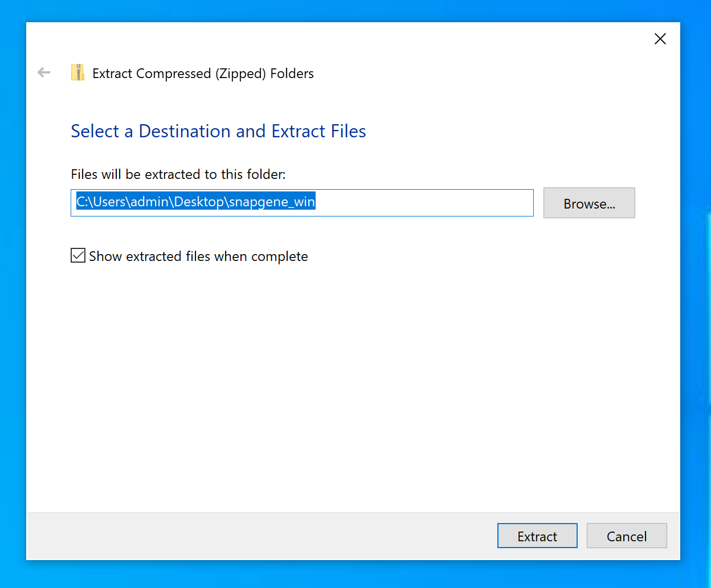Uncheck Show extracted files when complete checkbox
This screenshot has height=588, width=711.
[78, 256]
